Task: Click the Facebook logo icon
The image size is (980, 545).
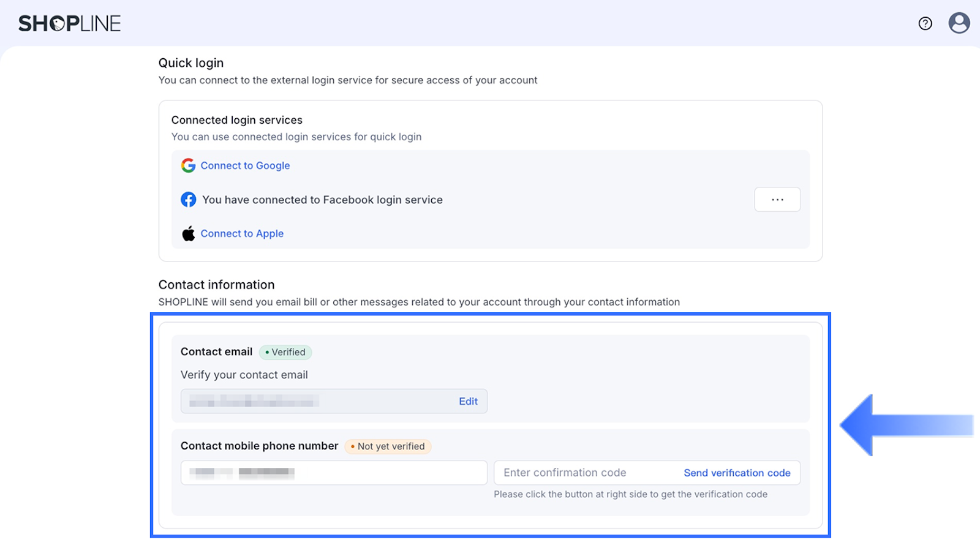Action: click(188, 200)
